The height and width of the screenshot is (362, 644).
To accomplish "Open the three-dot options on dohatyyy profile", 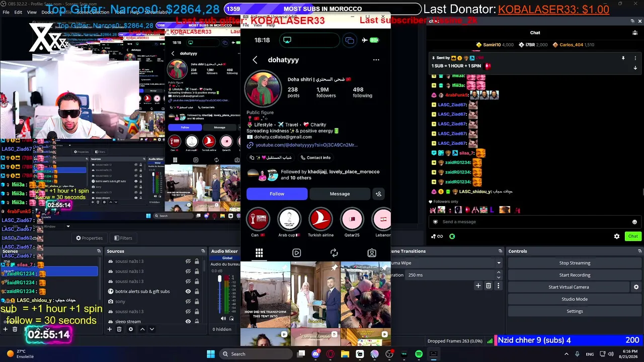I will pyautogui.click(x=376, y=60).
